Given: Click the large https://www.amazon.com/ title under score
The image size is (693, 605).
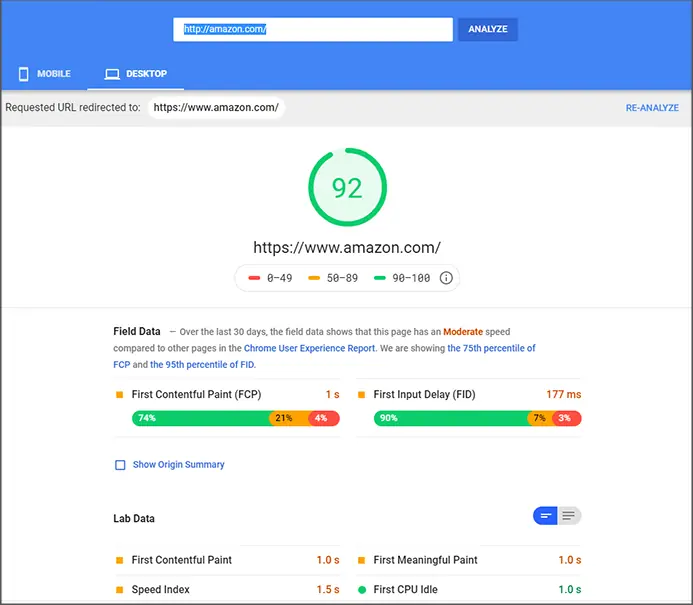Looking at the screenshot, I should coord(347,247).
